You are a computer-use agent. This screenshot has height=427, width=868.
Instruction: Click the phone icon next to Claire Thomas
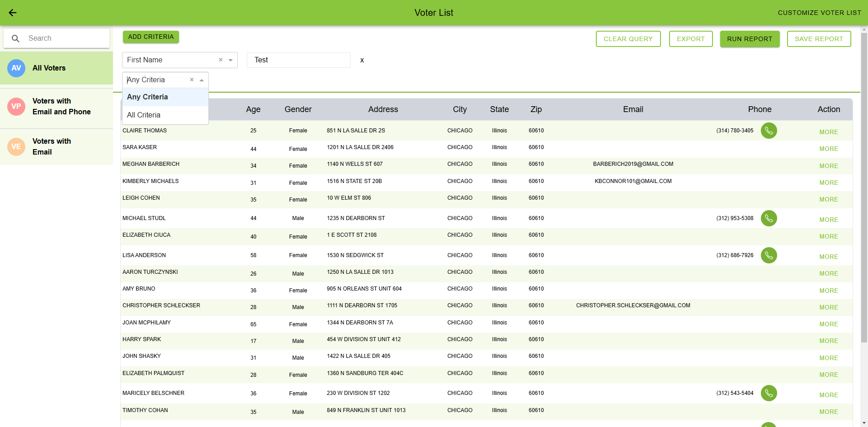[769, 131]
